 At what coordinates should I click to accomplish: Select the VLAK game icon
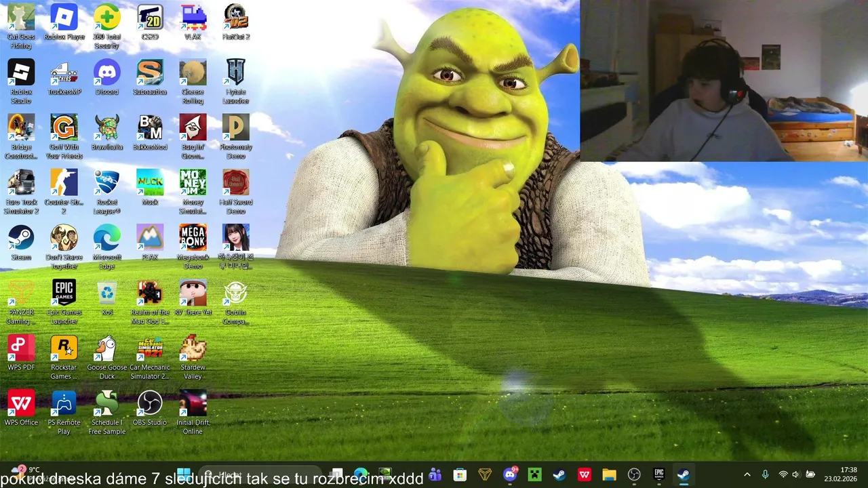[x=193, y=22]
